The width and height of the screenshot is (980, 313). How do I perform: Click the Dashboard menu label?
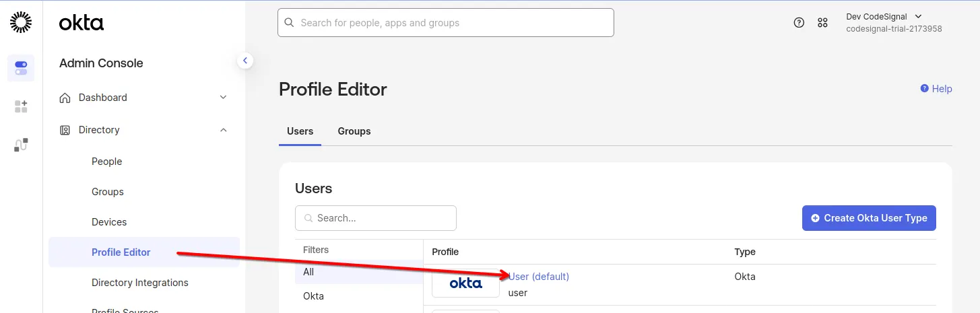(103, 98)
